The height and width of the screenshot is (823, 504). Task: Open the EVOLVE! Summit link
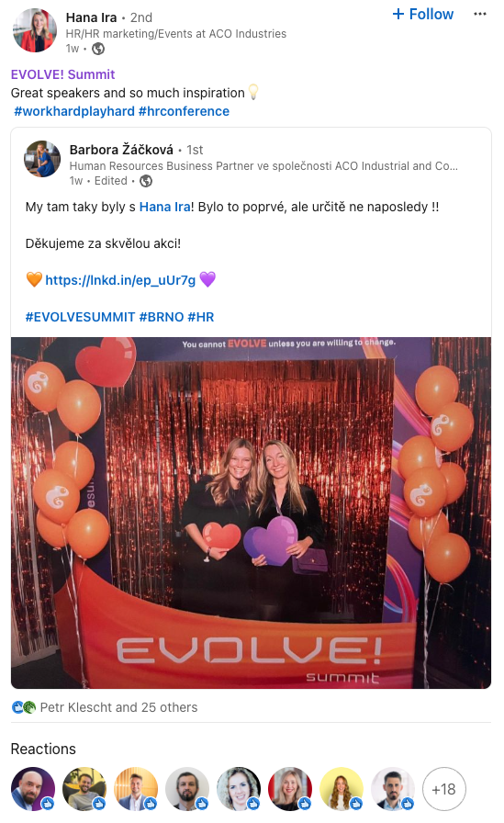(x=63, y=74)
